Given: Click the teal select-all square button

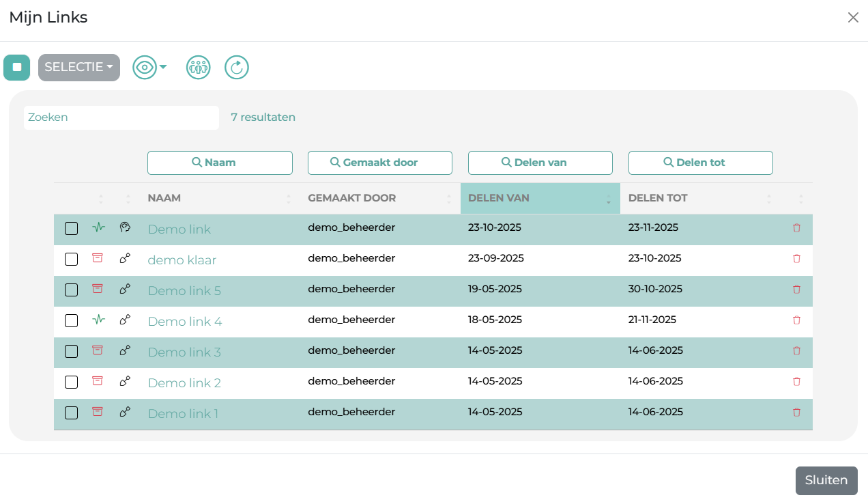Looking at the screenshot, I should (17, 68).
